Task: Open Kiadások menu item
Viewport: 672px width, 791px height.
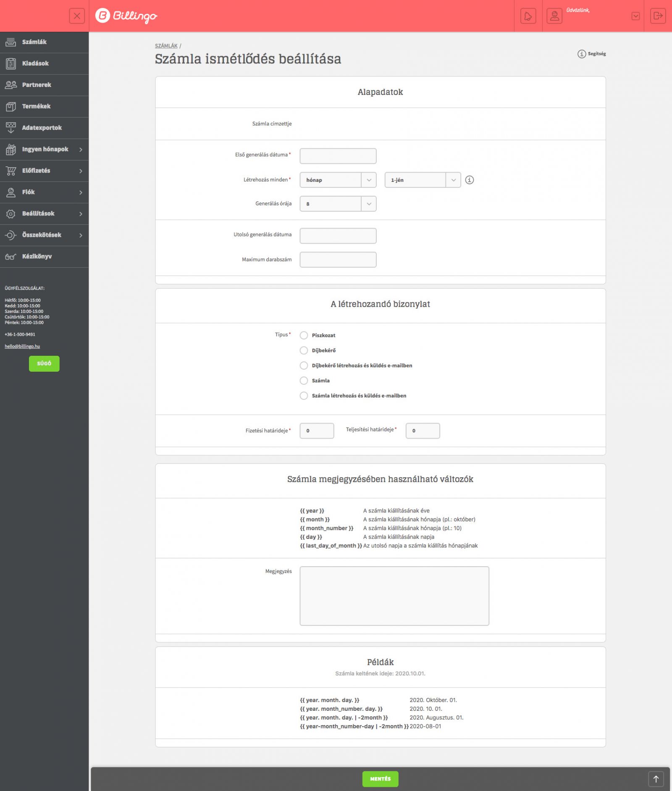Action: click(44, 63)
